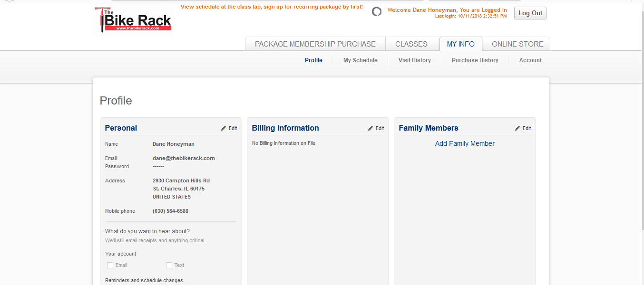The image size is (644, 285).
Task: Click The Bike Rack logo
Action: tap(133, 19)
